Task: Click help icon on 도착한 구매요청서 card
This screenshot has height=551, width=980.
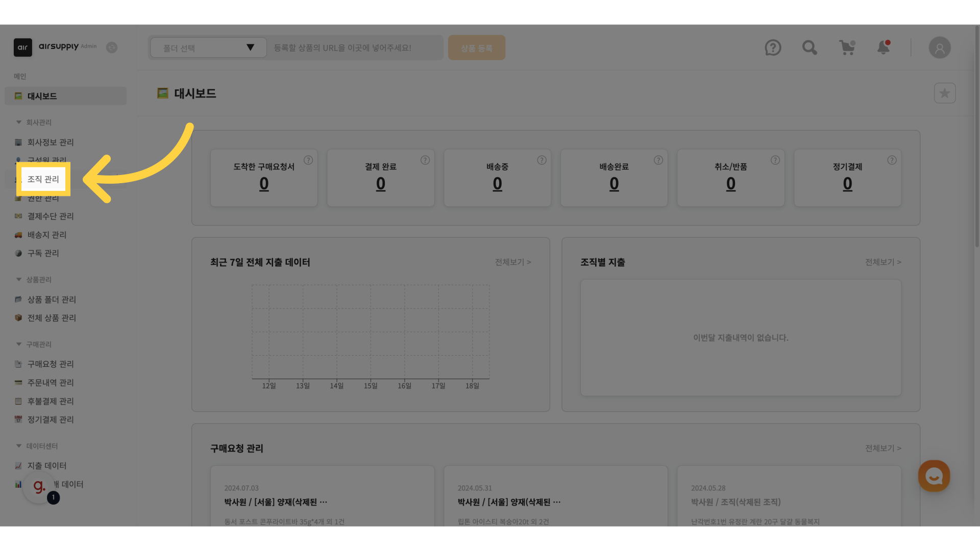Action: pos(308,160)
